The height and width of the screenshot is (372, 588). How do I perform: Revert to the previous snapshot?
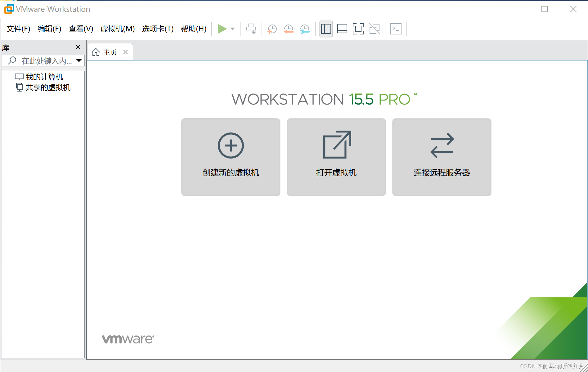coord(288,29)
